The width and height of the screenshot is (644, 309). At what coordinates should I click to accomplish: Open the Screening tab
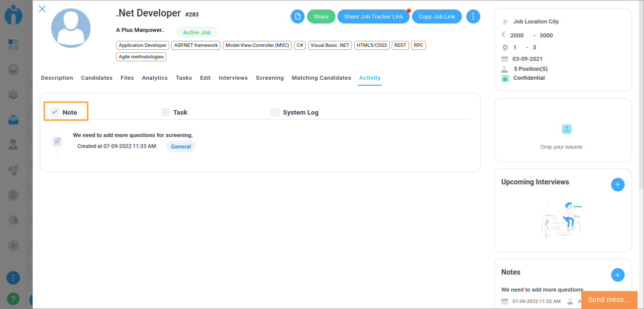(x=269, y=78)
